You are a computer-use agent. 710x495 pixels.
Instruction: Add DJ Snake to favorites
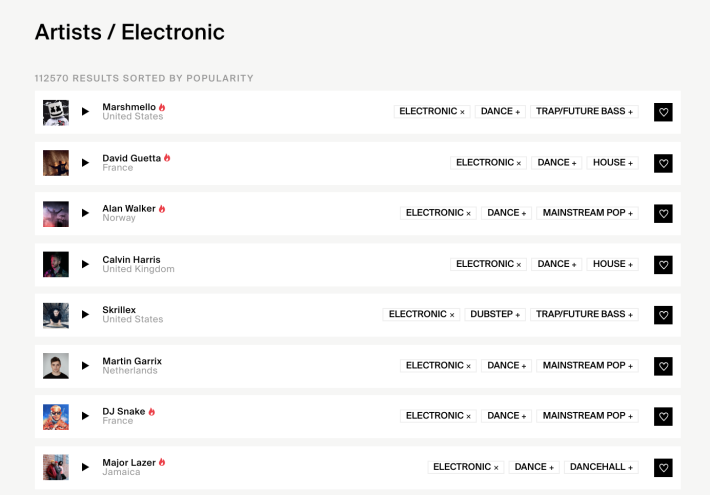[663, 417]
